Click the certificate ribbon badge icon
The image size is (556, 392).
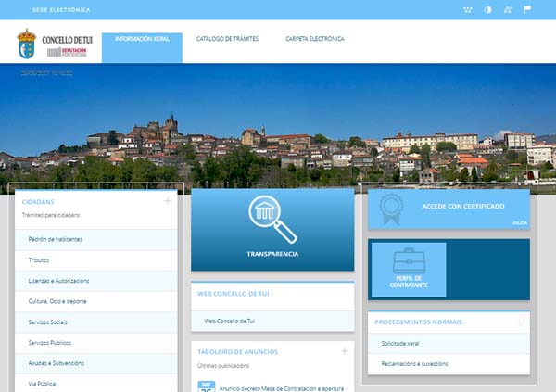390,209
